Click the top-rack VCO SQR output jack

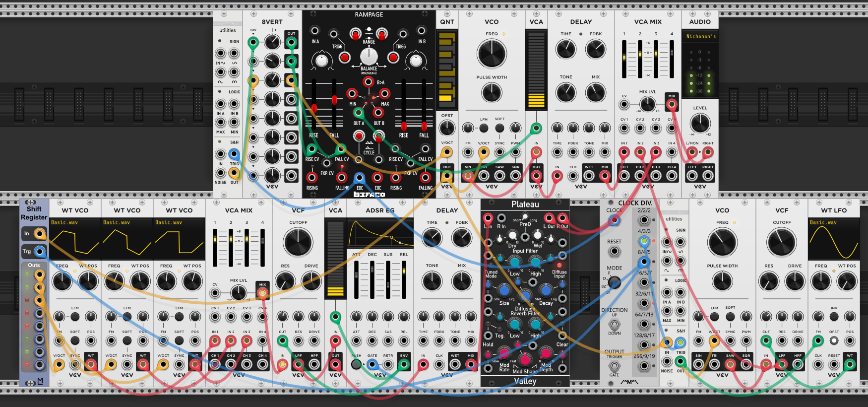[515, 176]
